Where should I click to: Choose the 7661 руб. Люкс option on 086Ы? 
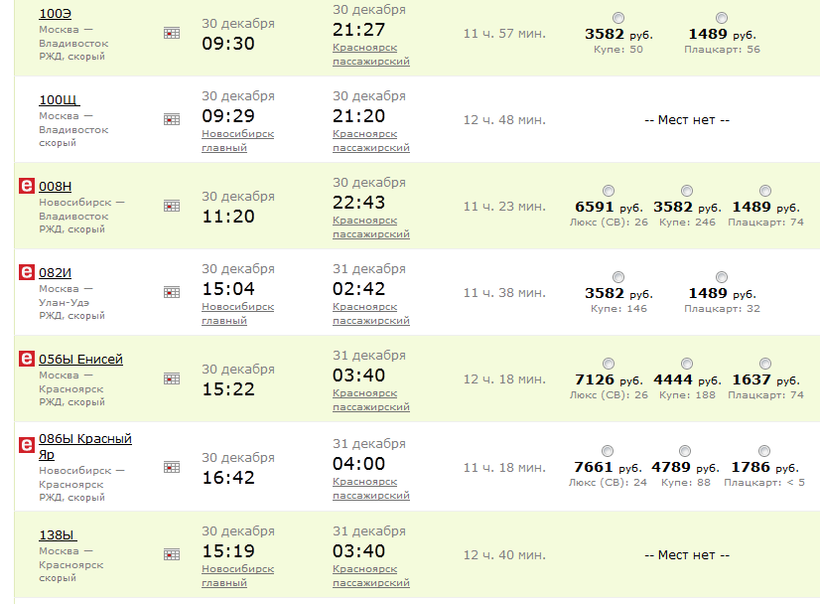[608, 451]
